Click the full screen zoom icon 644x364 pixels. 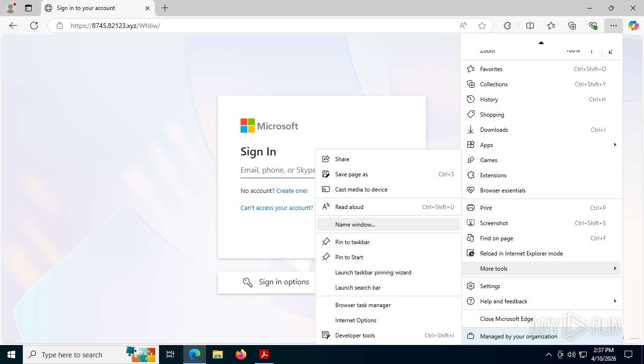[611, 51]
